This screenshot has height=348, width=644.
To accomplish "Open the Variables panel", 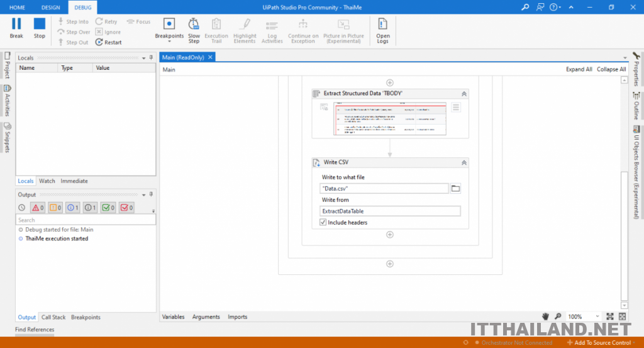I will click(x=174, y=317).
